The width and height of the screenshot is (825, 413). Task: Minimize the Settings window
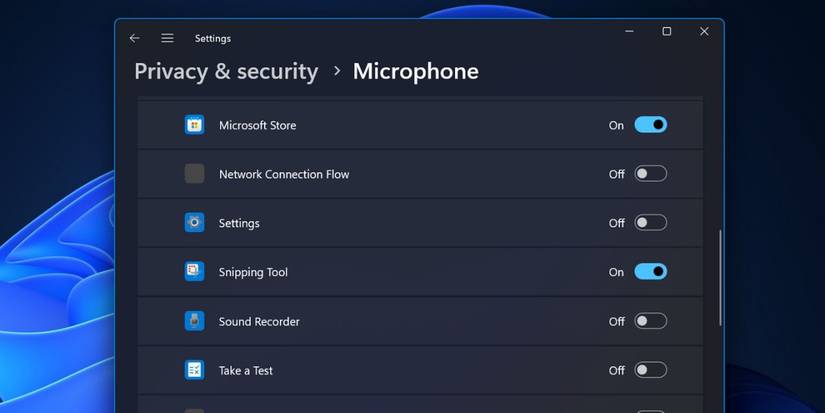629,32
